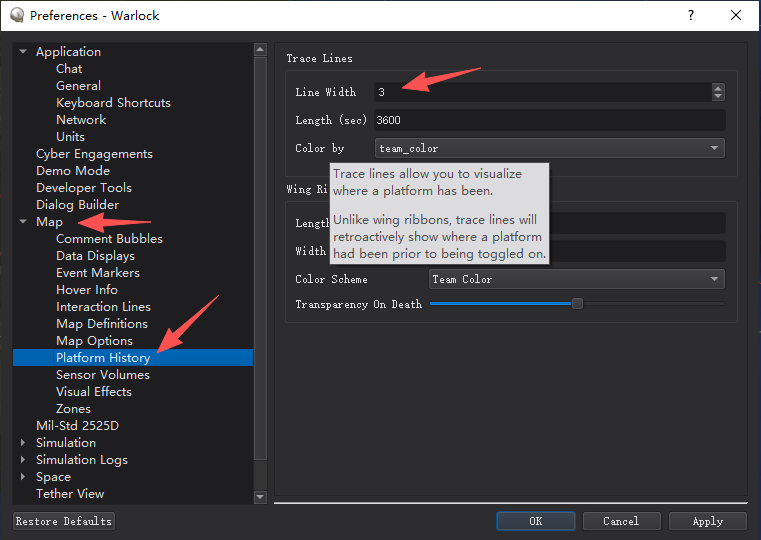This screenshot has width=761, height=540.
Task: Select the Map category label
Action: (49, 221)
